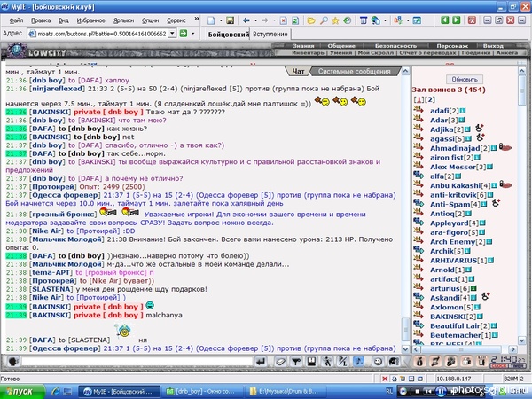Click the info icon after adafi[2]

click(x=463, y=111)
